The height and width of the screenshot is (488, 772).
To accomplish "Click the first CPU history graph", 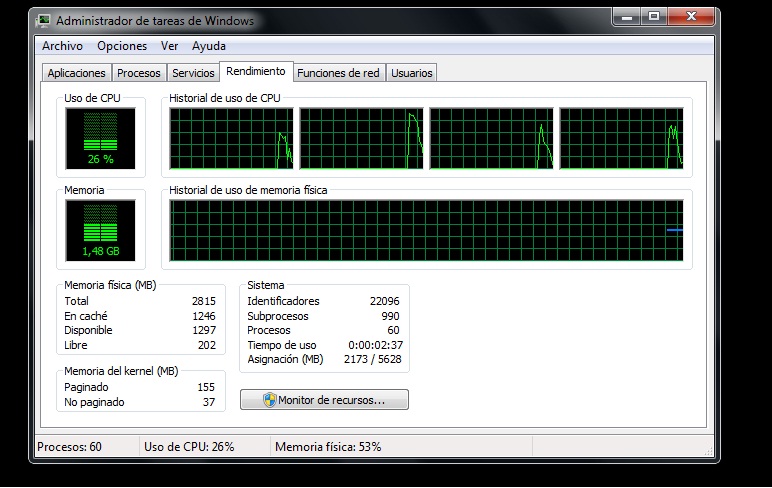I will (231, 138).
